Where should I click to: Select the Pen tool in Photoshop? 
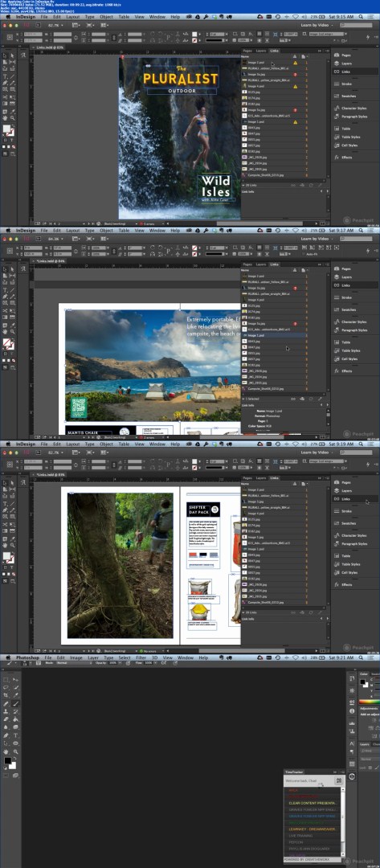[x=6, y=735]
